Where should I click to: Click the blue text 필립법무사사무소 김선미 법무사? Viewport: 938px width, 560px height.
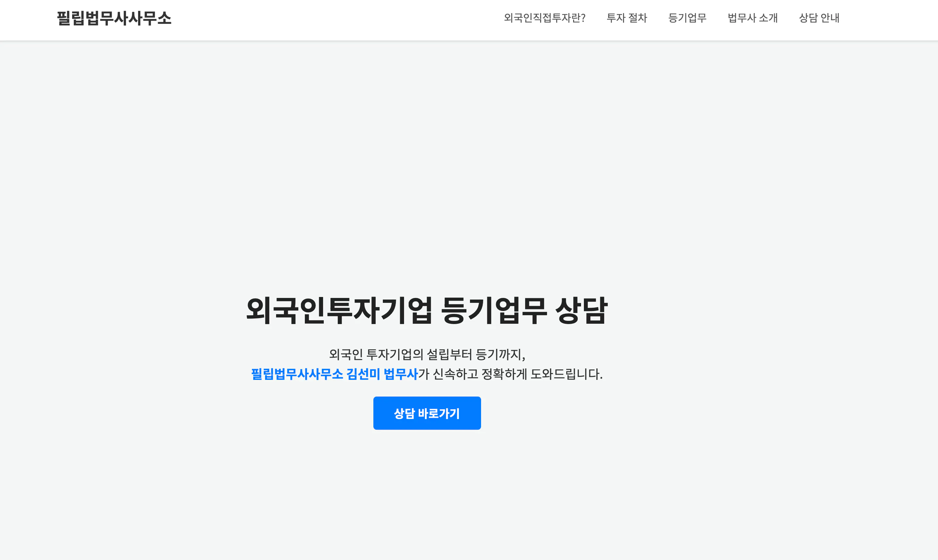click(x=334, y=374)
